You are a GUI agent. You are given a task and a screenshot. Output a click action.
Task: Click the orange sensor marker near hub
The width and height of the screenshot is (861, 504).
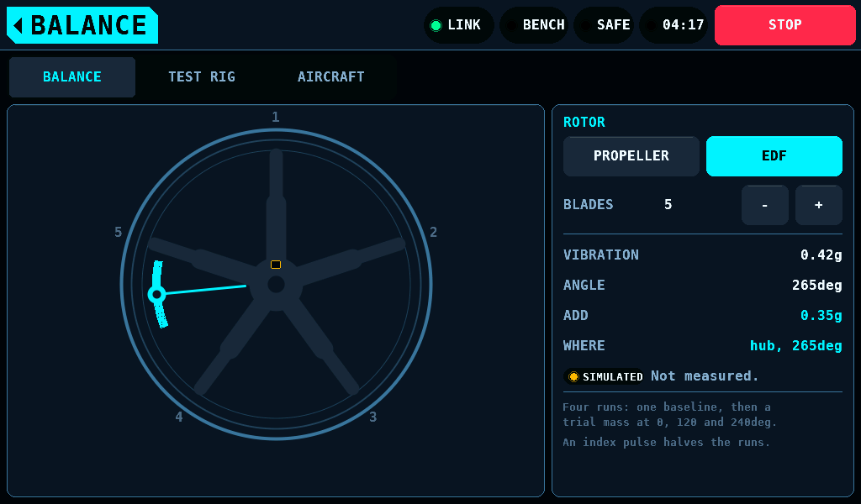tap(276, 265)
